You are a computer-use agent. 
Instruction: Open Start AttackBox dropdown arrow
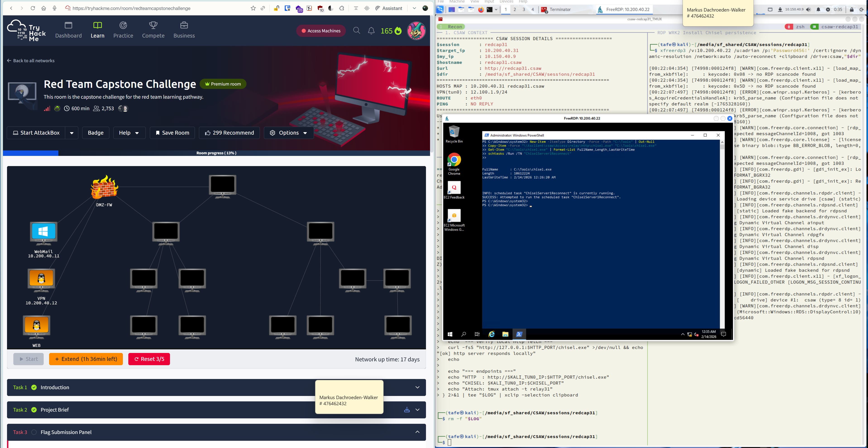coord(72,133)
